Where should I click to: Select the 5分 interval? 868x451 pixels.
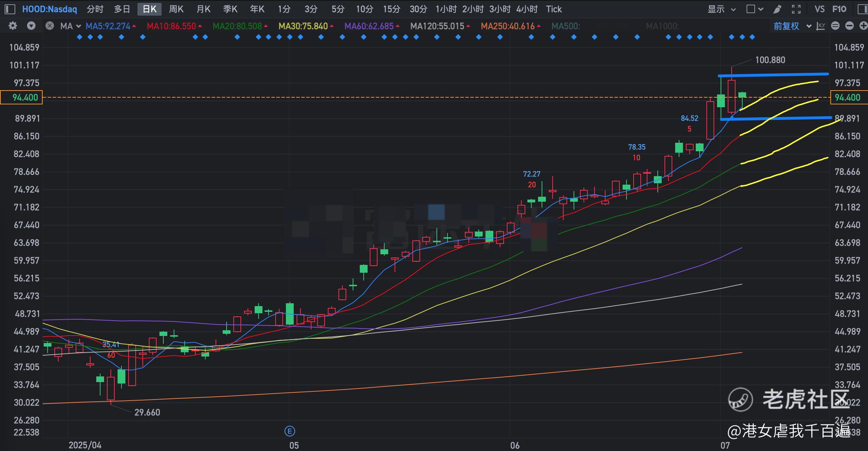[x=338, y=9]
